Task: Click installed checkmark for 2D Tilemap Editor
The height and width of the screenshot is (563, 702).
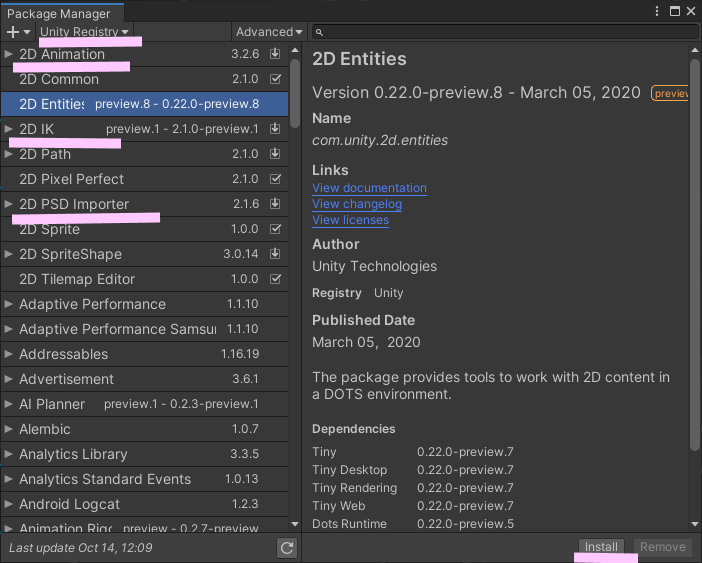Action: pos(275,279)
